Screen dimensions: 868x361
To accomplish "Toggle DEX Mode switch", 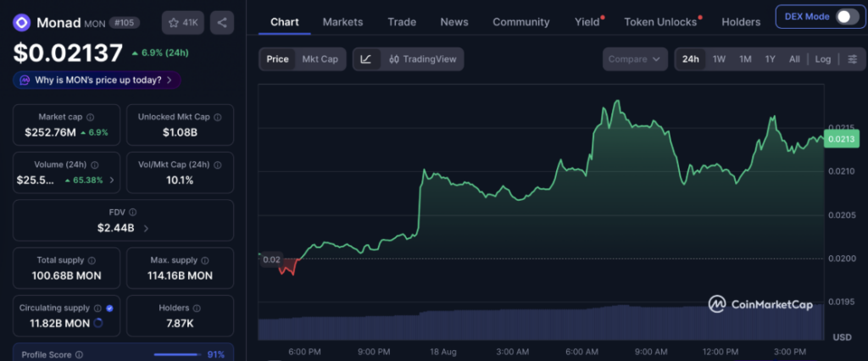I will [847, 17].
